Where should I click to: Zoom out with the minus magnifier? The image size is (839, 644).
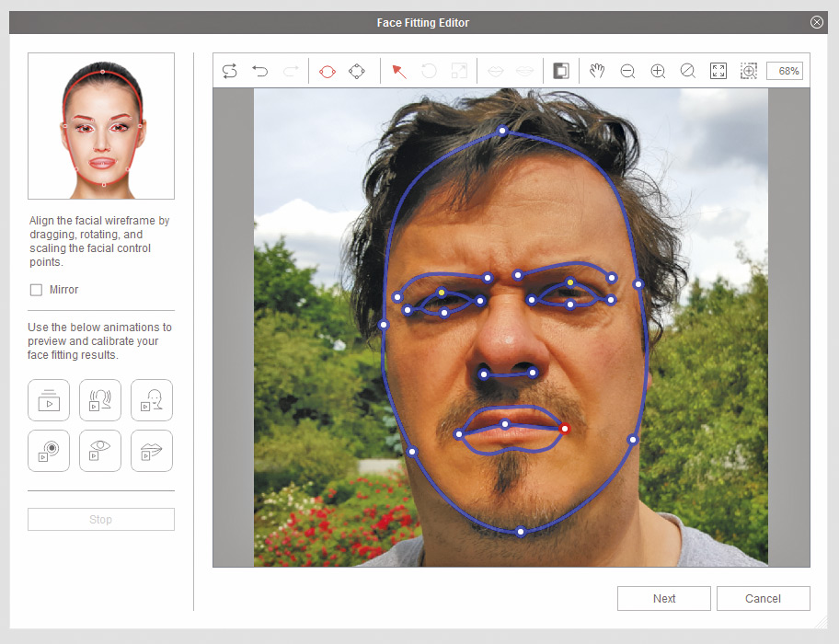click(627, 71)
